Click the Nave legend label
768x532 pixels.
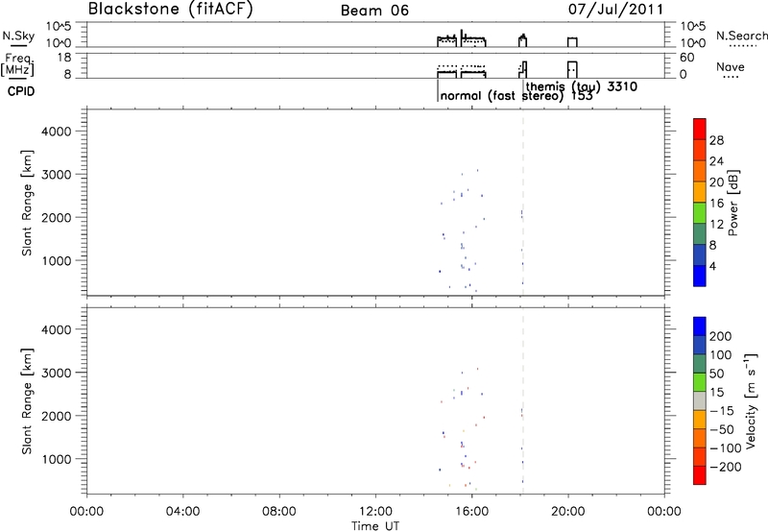pos(730,67)
